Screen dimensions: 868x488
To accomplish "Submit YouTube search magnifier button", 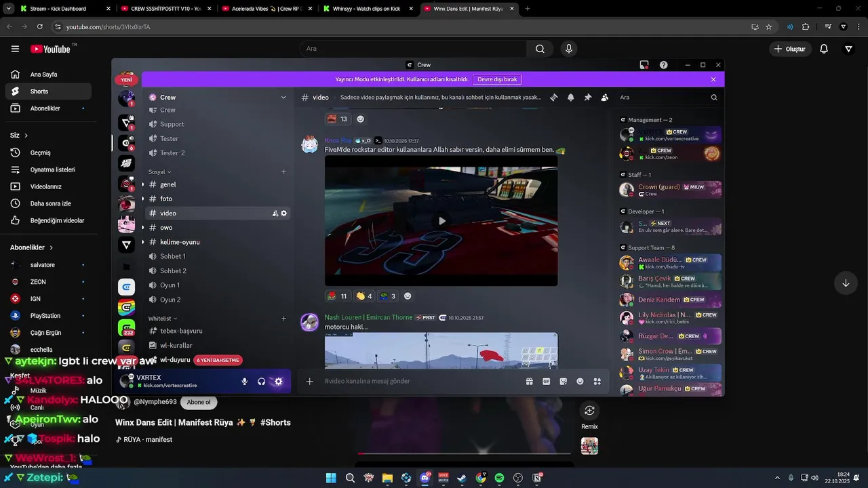I will coord(540,49).
